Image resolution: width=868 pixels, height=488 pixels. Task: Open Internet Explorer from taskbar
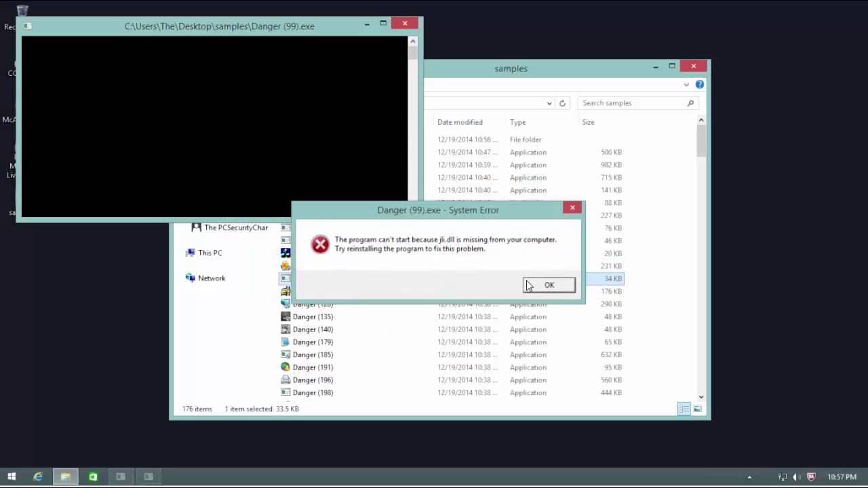tap(38, 476)
